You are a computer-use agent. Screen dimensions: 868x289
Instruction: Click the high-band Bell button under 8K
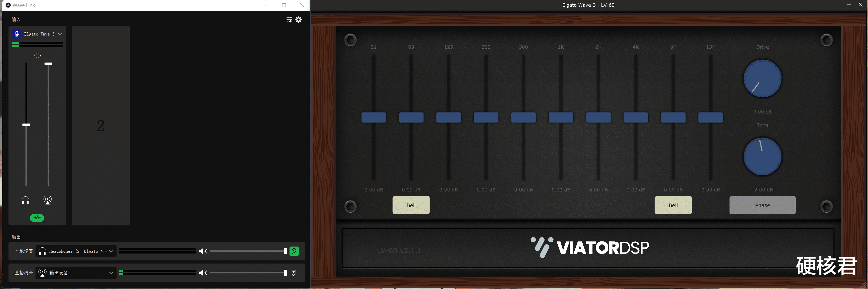pyautogui.click(x=673, y=205)
